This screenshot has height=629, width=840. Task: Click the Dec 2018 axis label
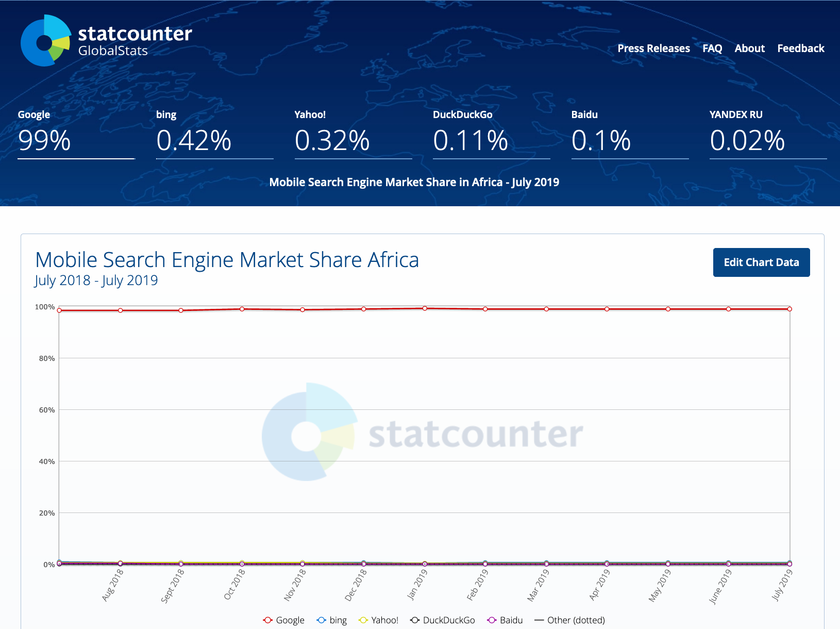(356, 585)
